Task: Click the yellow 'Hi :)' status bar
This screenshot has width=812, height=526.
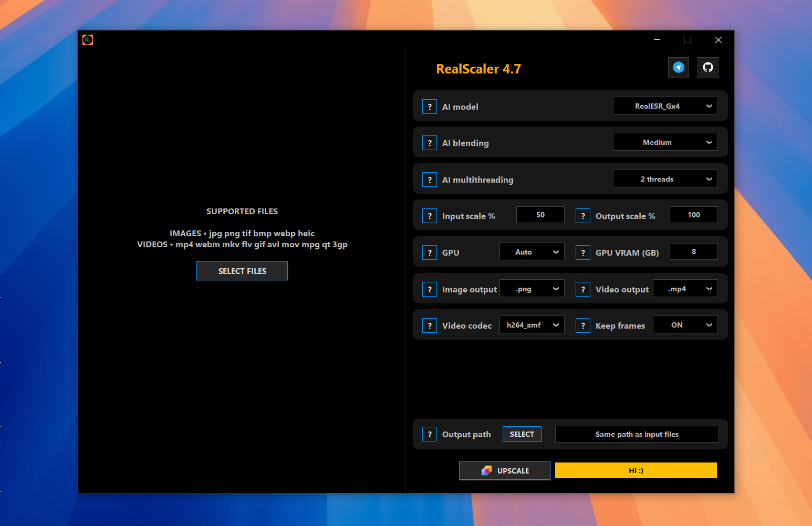Action: (636, 470)
